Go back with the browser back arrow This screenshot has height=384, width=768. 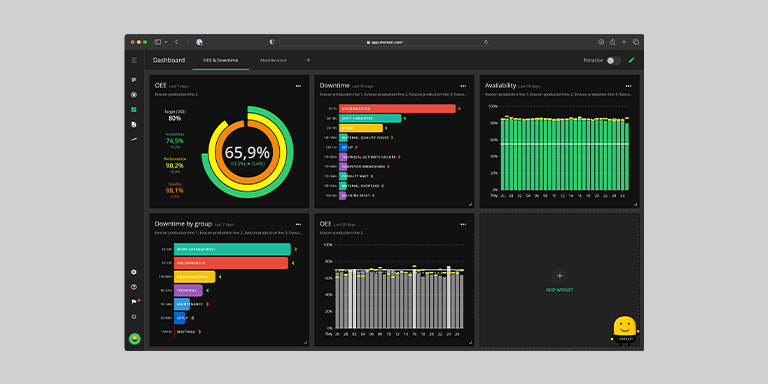(x=177, y=42)
